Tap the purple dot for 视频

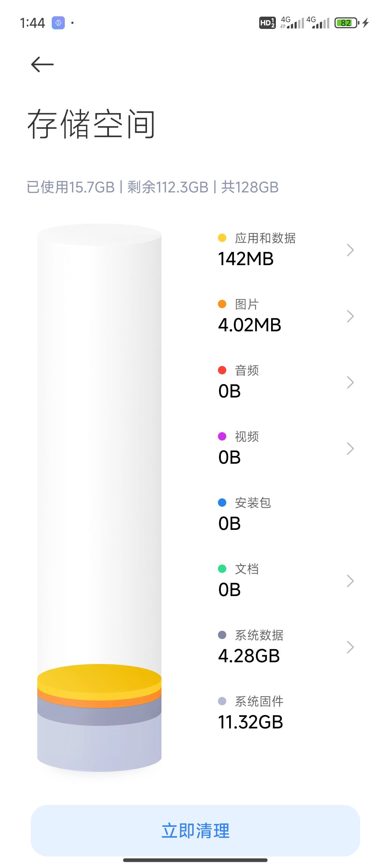(x=222, y=437)
